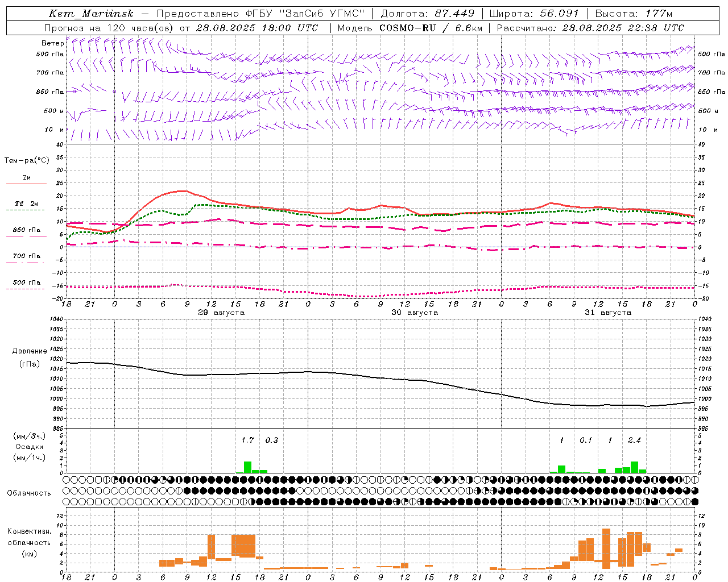Image resolution: width=728 pixels, height=582 pixels.
Task: Click the 2м temperature legend entry
Action: coord(27,178)
